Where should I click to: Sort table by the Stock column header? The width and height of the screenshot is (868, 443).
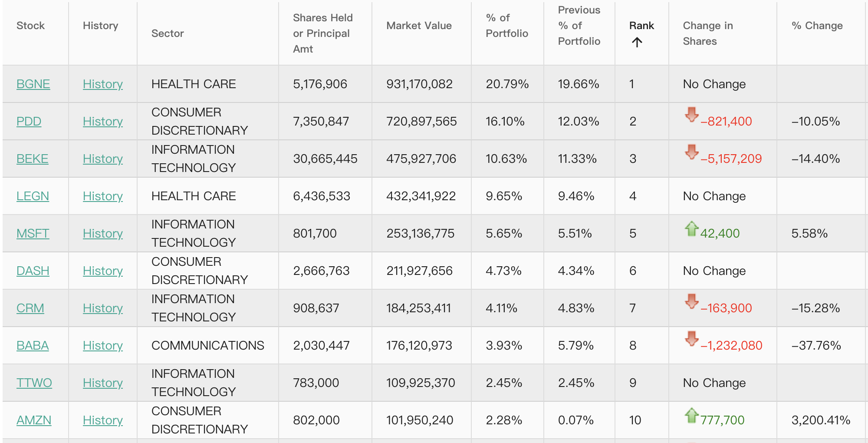point(30,26)
